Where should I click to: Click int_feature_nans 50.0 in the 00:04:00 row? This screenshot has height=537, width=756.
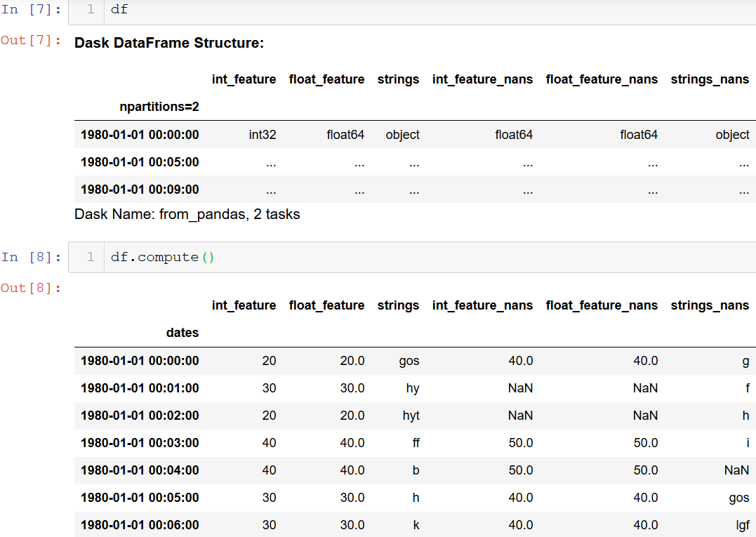(521, 470)
